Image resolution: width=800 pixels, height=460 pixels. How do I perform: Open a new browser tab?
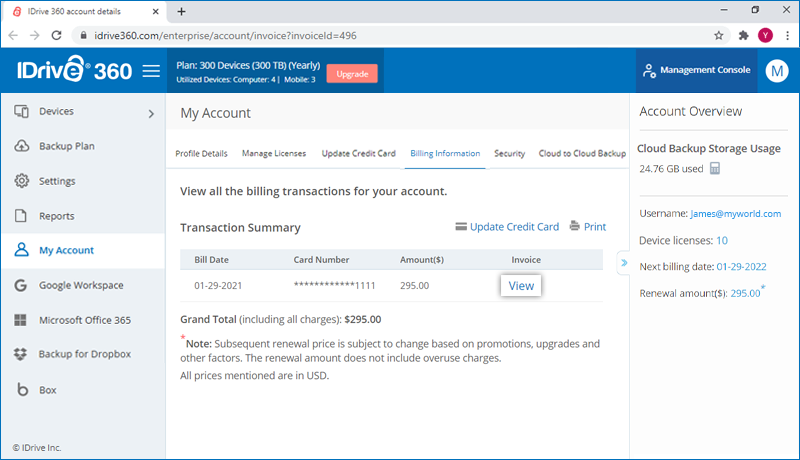tap(181, 11)
